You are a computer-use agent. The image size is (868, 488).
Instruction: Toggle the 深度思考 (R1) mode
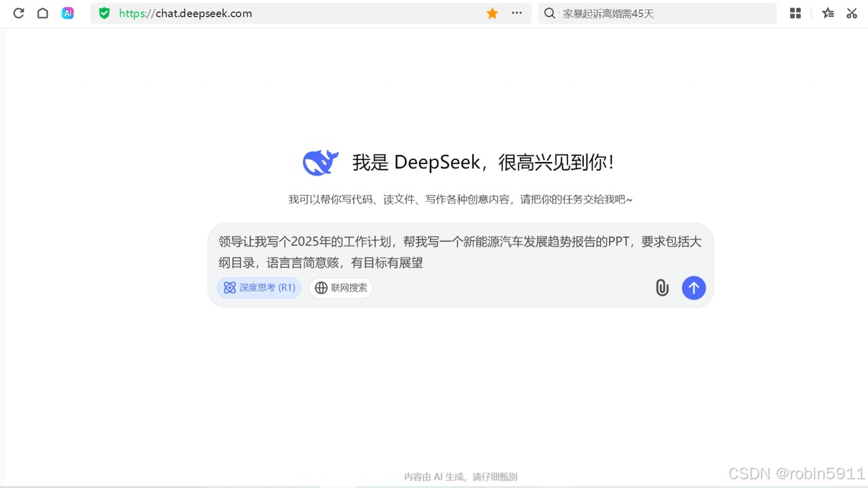pos(259,288)
